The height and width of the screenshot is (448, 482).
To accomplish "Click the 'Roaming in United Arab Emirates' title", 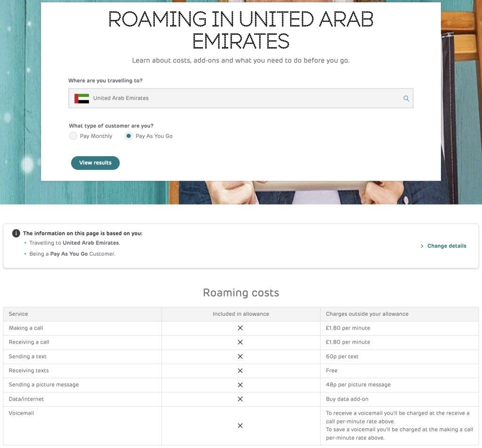I will 241,30.
